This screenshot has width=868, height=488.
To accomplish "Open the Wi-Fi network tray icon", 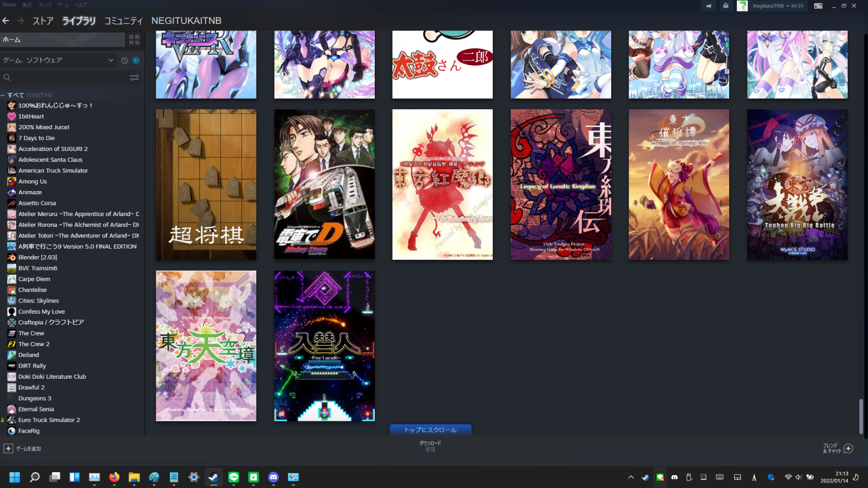I will 788,477.
